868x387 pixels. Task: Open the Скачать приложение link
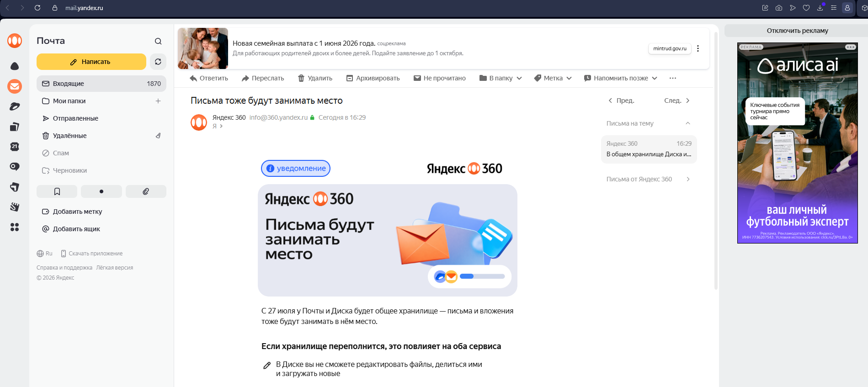(92, 254)
